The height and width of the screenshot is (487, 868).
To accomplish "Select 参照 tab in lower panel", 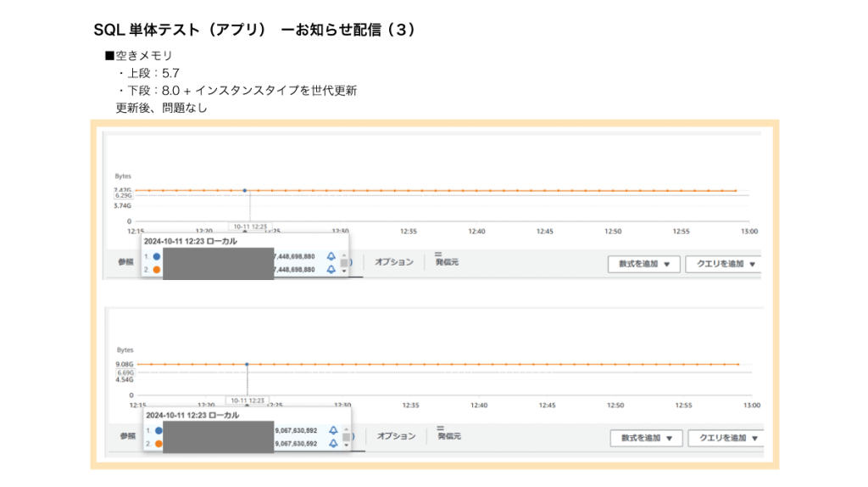I will point(127,436).
